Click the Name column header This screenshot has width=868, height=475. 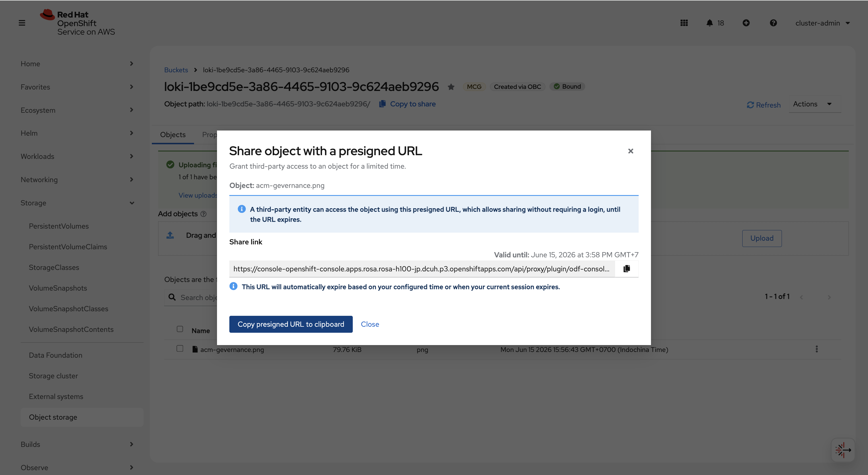pyautogui.click(x=200, y=331)
